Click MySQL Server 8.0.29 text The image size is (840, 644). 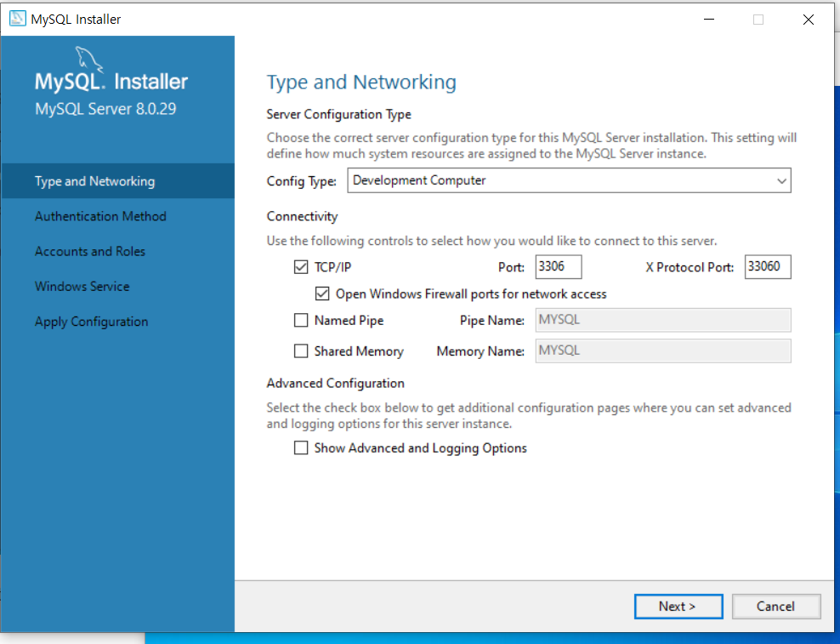(x=105, y=109)
